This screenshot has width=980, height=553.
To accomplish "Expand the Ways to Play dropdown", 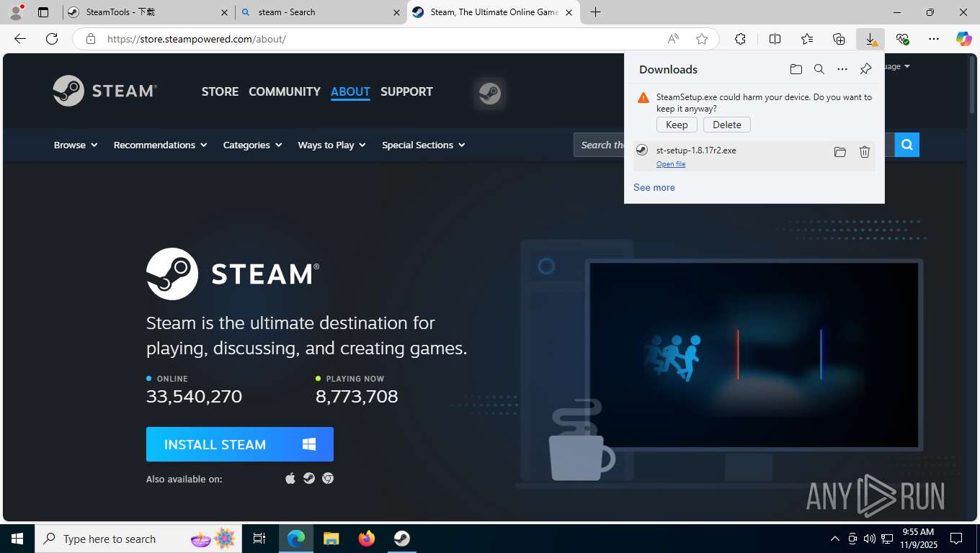I will (331, 145).
